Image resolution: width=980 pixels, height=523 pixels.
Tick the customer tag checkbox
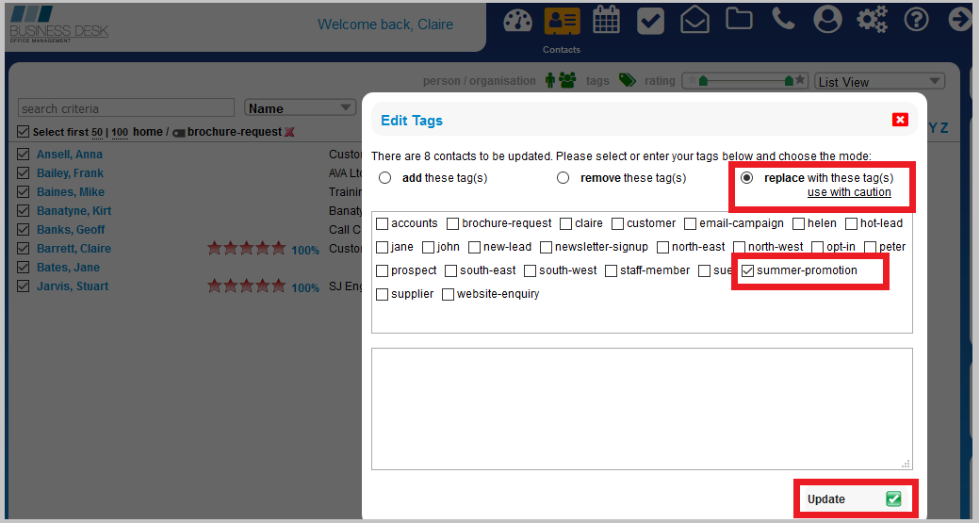(x=618, y=223)
